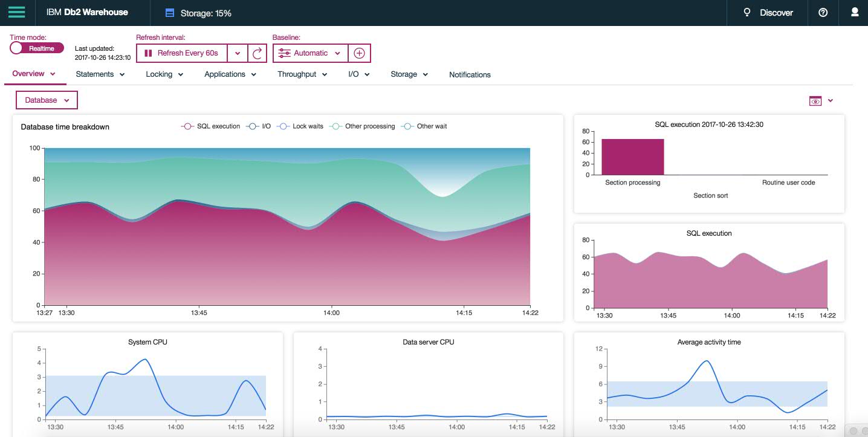Click the add baseline plus icon
The height and width of the screenshot is (437, 868).
[359, 53]
